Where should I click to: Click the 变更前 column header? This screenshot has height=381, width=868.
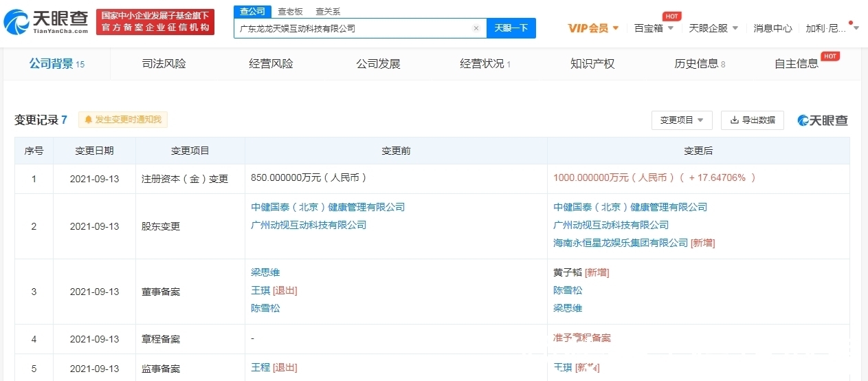397,151
